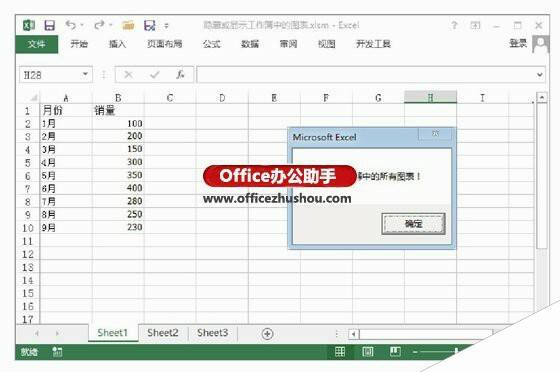
Task: Click the Name Box showing H28
Action: coord(50,75)
